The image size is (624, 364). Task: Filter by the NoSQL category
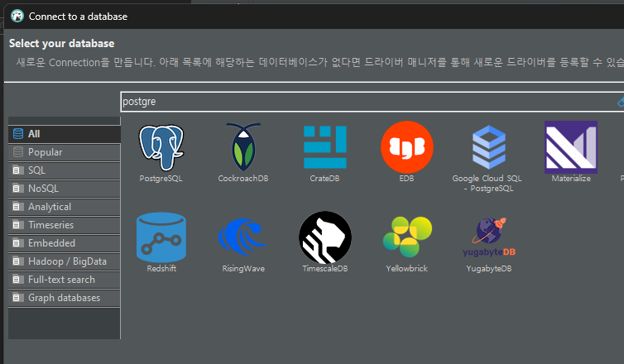[64, 189]
